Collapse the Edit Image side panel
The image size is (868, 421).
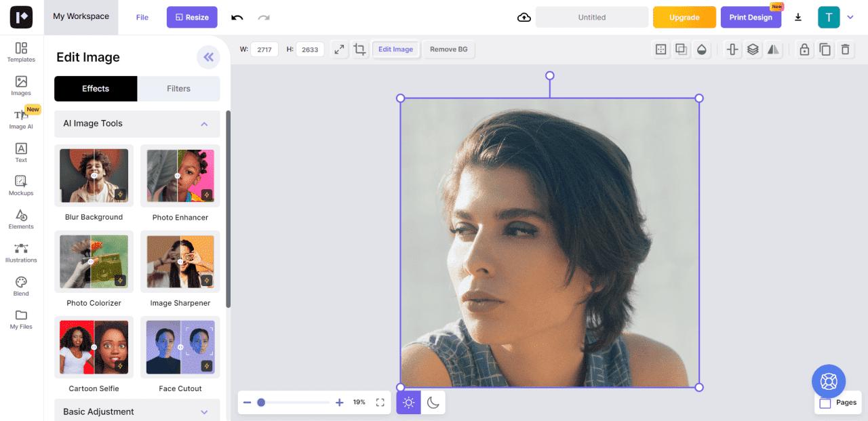pyautogui.click(x=208, y=58)
